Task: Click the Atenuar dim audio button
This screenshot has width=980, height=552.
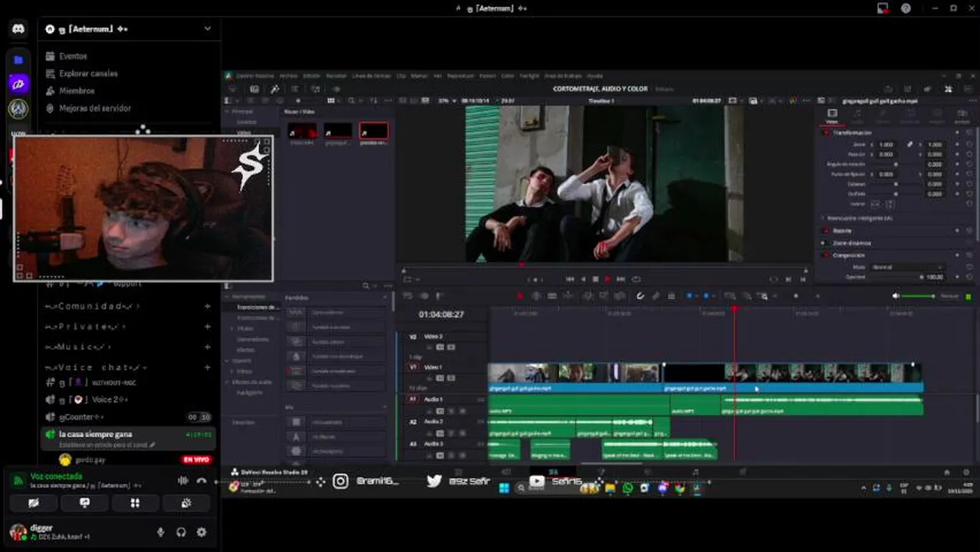Action: point(949,296)
